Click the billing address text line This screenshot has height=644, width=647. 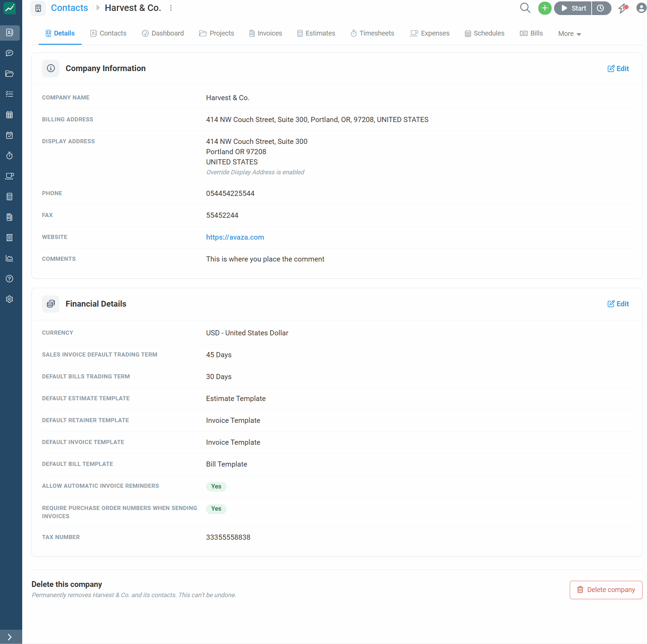click(x=317, y=120)
